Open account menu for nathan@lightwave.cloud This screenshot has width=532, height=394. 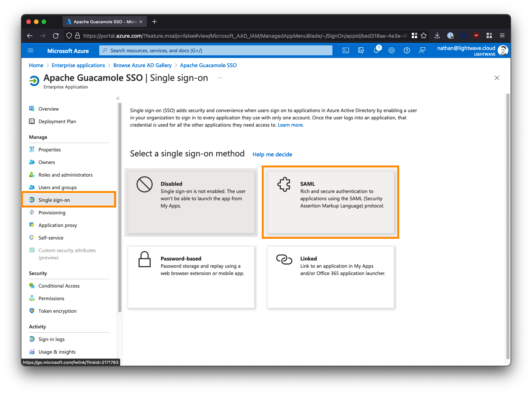click(x=472, y=50)
